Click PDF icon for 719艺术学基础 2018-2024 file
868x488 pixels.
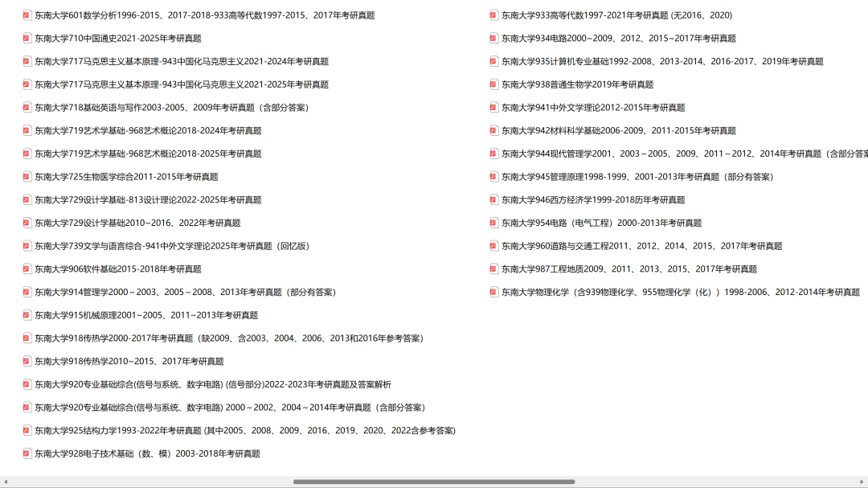(x=27, y=131)
